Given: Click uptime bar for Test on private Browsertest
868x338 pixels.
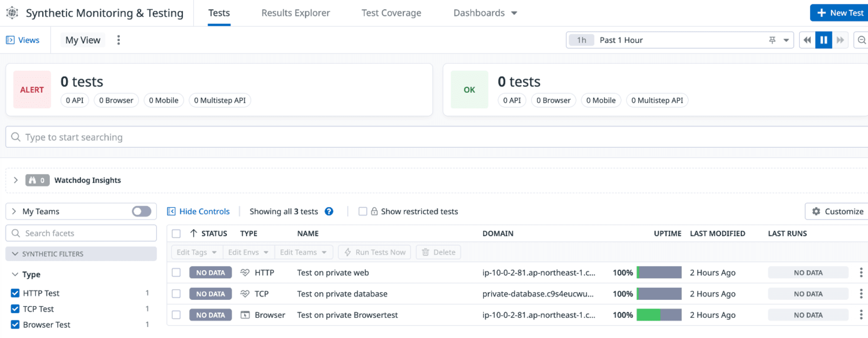Looking at the screenshot, I should [x=659, y=315].
